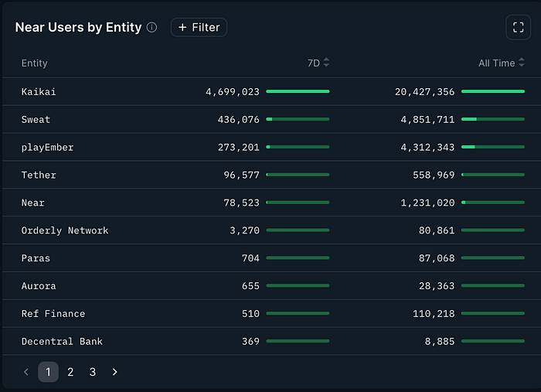Click playEmber's All Time value 4,312,343
Image resolution: width=541 pixels, height=392 pixels.
pos(427,148)
